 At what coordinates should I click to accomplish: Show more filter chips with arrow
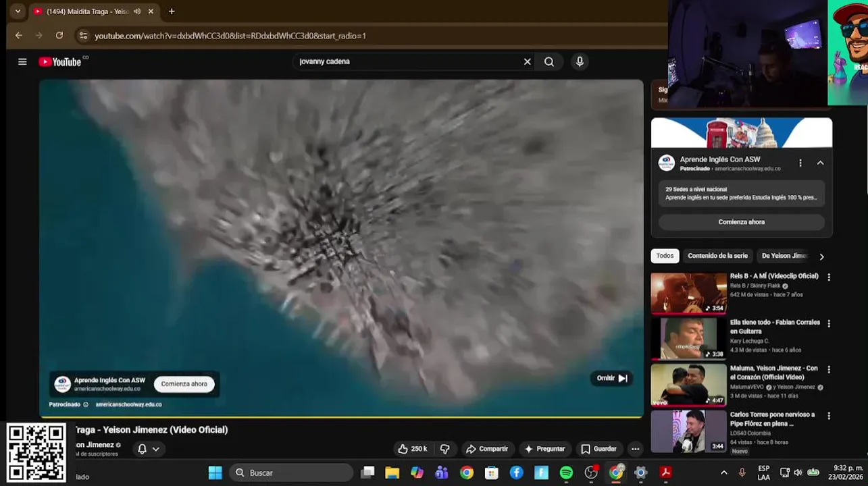pyautogui.click(x=821, y=256)
